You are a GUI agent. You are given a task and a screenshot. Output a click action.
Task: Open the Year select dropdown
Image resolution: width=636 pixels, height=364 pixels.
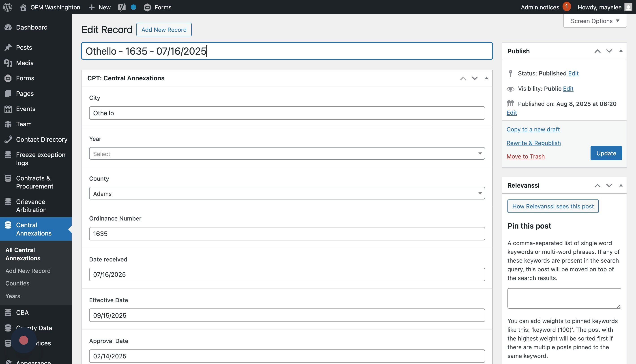click(287, 154)
